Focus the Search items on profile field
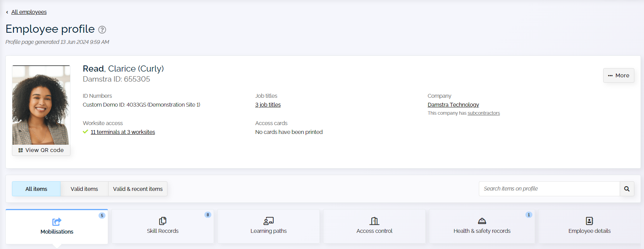The height and width of the screenshot is (249, 644). coord(549,189)
